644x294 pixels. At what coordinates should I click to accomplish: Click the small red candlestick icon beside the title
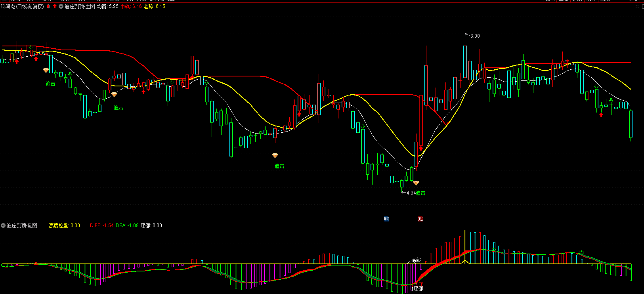click(48, 6)
